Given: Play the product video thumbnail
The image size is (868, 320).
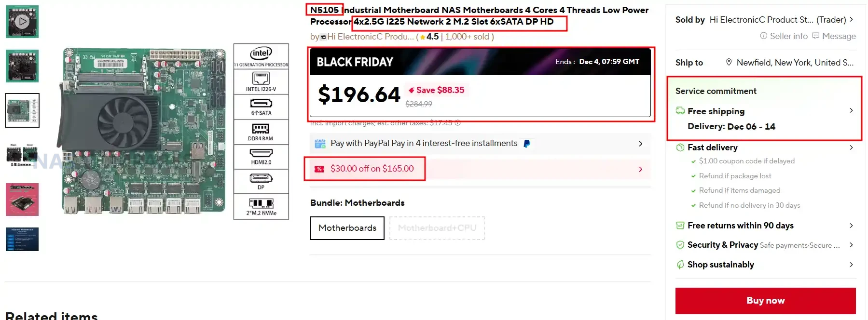Looking at the screenshot, I should click(22, 22).
